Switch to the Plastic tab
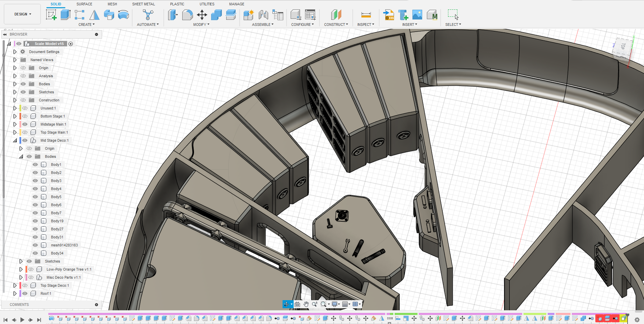The image size is (644, 324). 177,4
